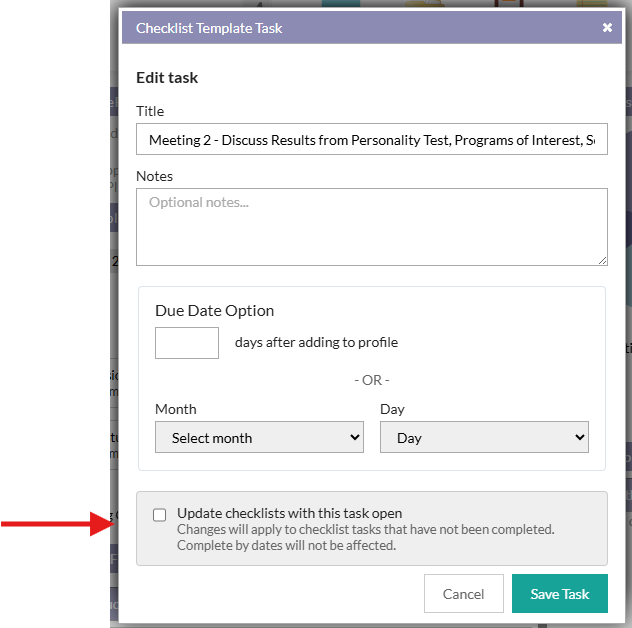
Task: Click the Save Task button
Action: [x=559, y=594]
